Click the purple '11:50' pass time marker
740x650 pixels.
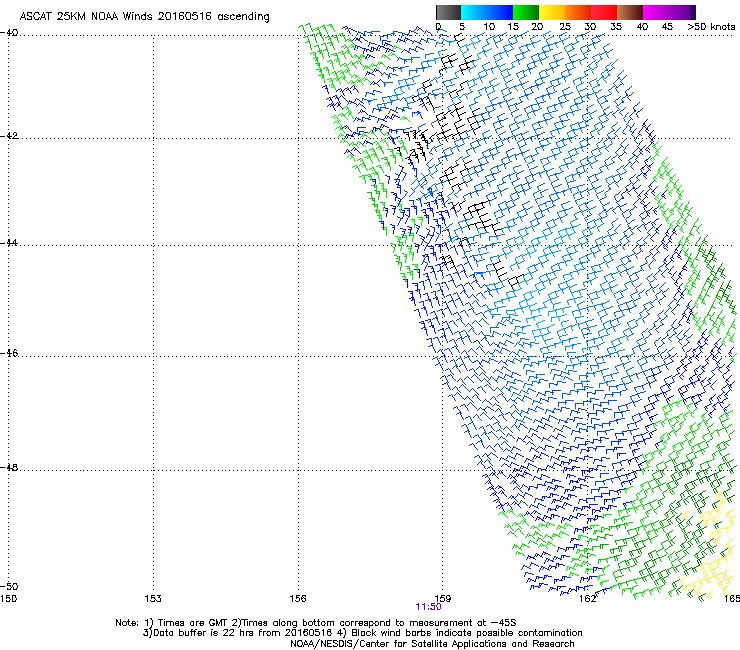click(429, 607)
